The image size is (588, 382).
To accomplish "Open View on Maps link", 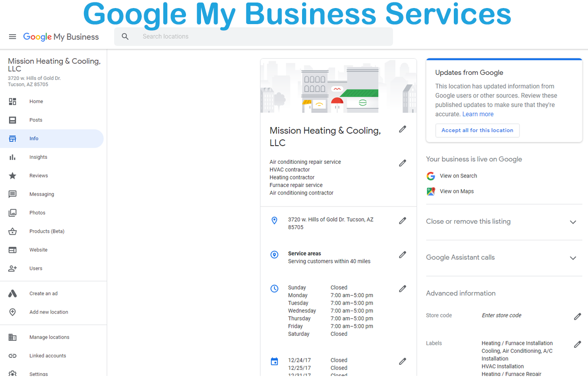I will (x=456, y=192).
